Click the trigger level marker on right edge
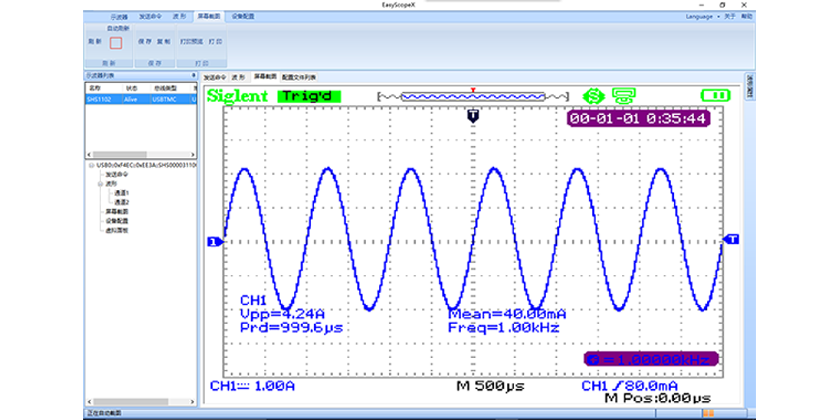The height and width of the screenshot is (420, 840). coord(731,240)
